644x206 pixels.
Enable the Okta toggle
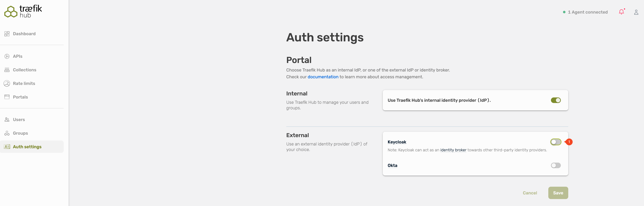coord(555,165)
